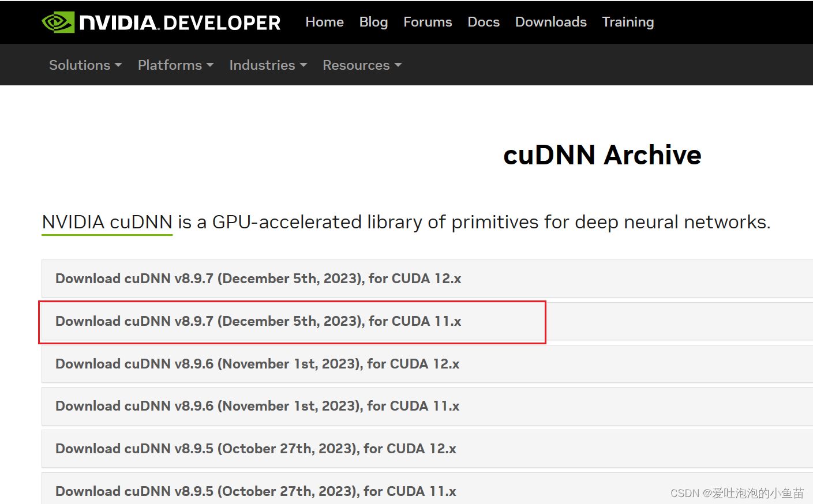The image size is (813, 504).
Task: Click the NVIDIA Developer logo
Action: click(x=161, y=22)
